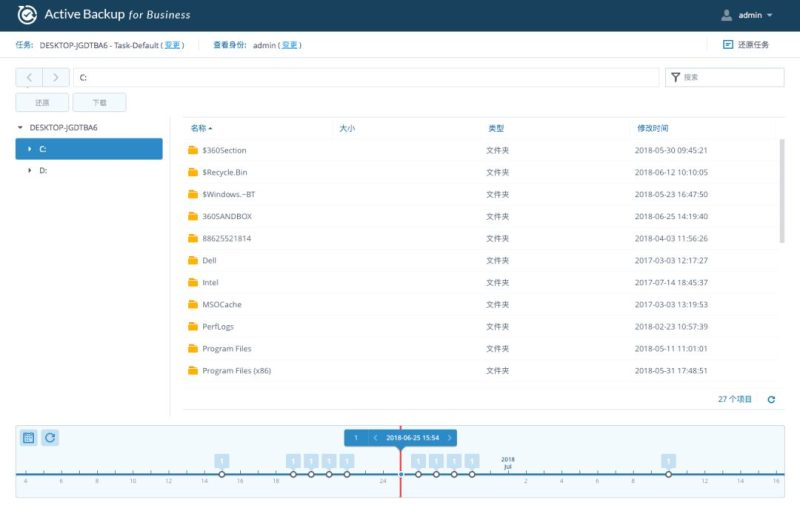
Task: Click the file list vertical scrollbar
Action: point(782,191)
